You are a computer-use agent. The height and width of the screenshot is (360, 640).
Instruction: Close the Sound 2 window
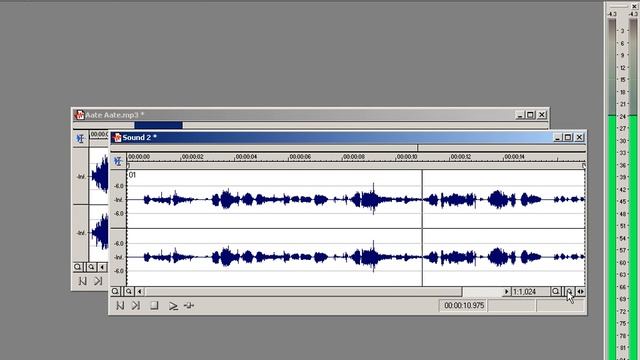(x=579, y=138)
